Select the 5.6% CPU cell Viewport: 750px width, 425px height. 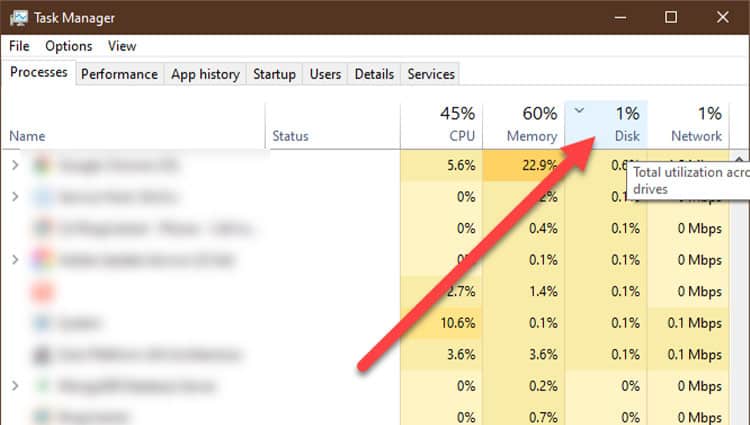coord(441,165)
